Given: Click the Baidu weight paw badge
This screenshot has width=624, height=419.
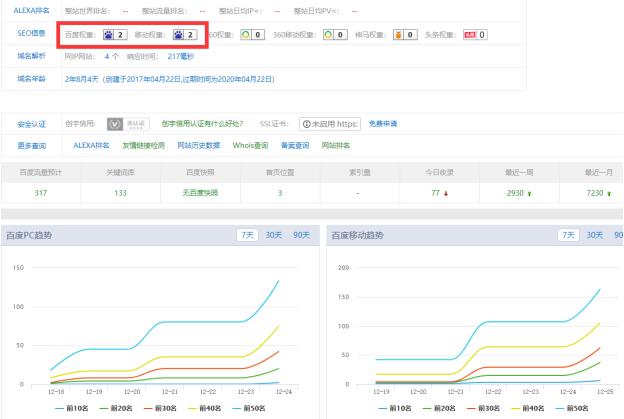Looking at the screenshot, I should [114, 34].
